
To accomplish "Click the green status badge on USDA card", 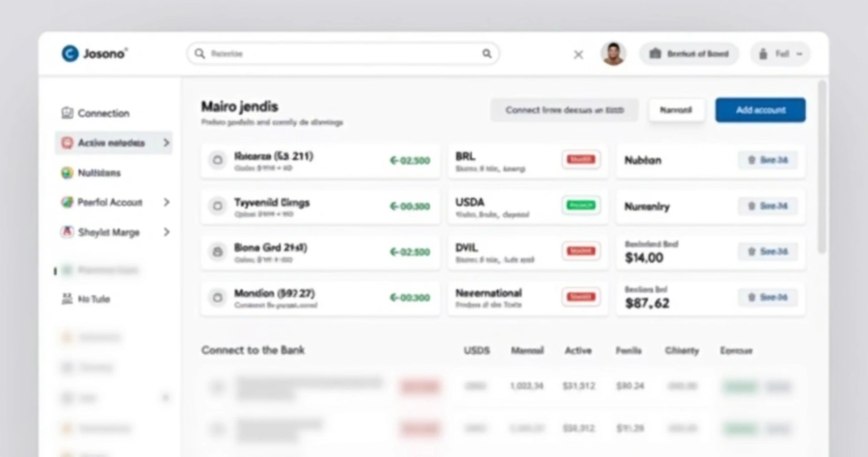I will (x=581, y=206).
